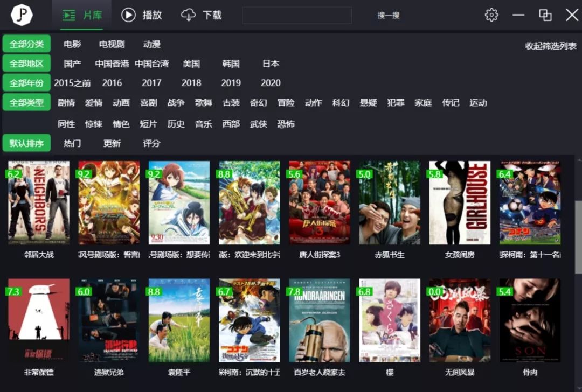Filter category by 动漫

(151, 44)
